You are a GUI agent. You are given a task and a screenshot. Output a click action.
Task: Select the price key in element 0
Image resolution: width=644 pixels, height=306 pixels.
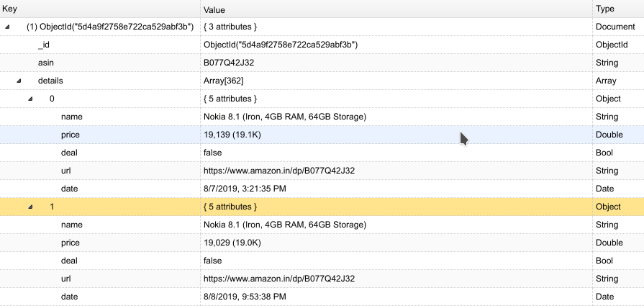[71, 135]
